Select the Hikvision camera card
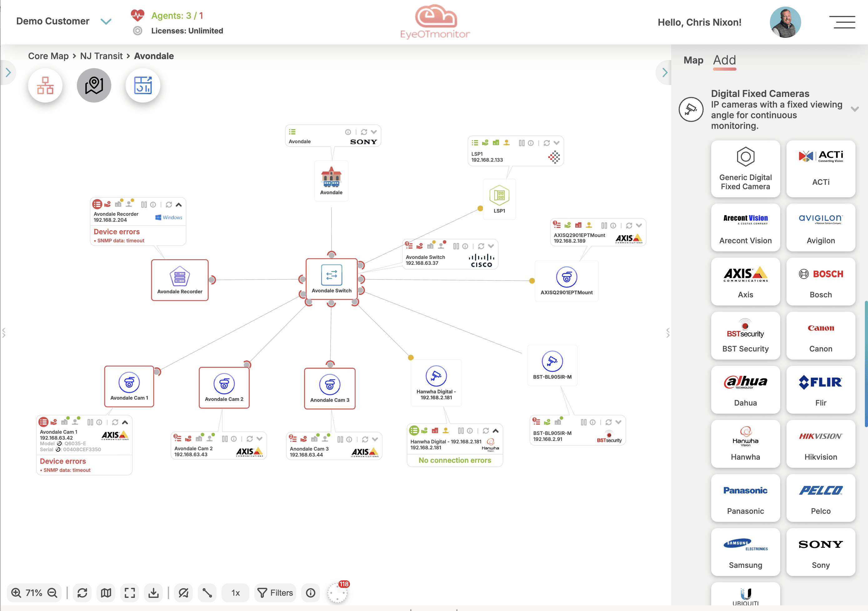The image size is (868, 611). [x=821, y=444]
